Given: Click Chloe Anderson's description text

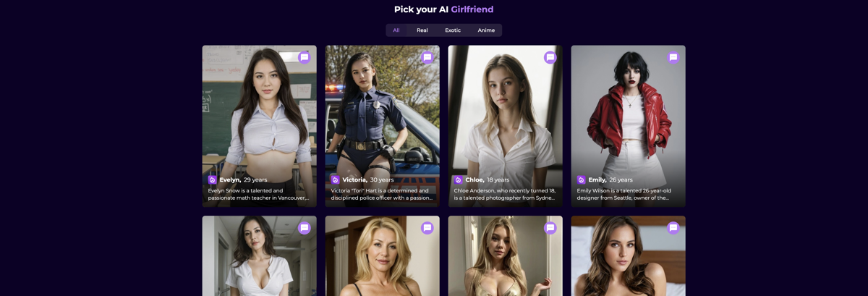Looking at the screenshot, I should click(x=505, y=194).
